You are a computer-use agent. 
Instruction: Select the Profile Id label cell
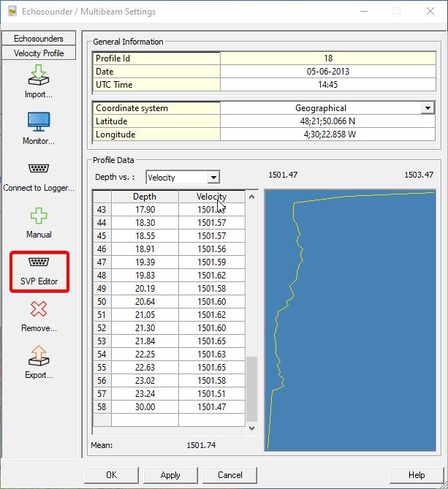[x=156, y=58]
